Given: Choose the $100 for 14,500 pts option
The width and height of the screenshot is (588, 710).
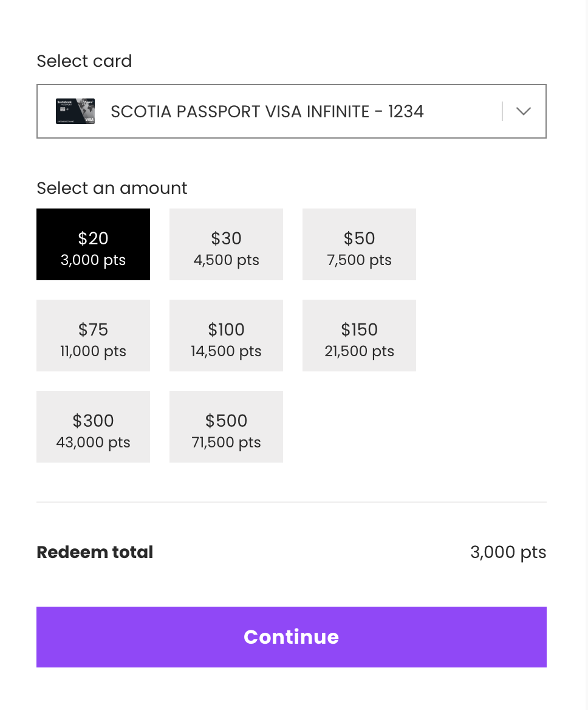Looking at the screenshot, I should (226, 336).
